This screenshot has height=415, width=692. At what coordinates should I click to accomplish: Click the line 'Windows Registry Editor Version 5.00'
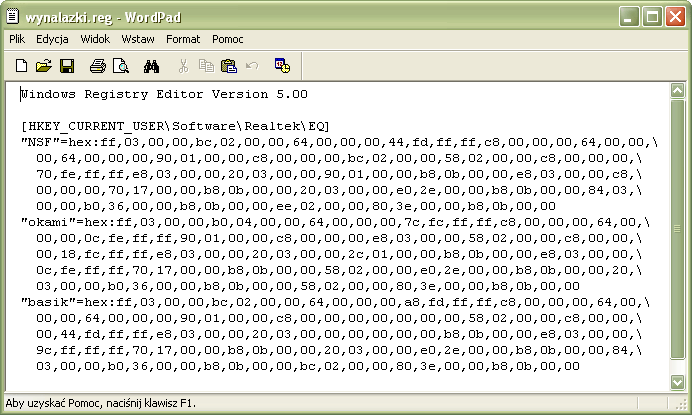[x=164, y=94]
